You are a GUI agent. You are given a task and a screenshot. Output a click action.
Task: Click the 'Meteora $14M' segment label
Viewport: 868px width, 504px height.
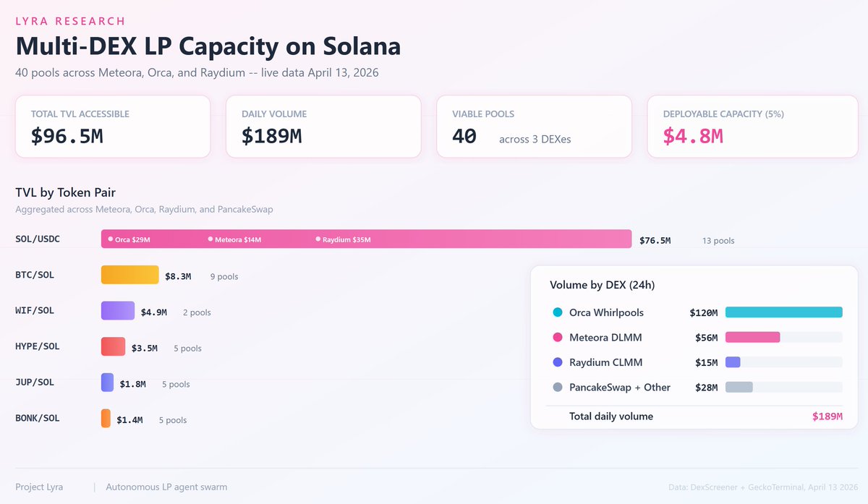click(x=238, y=239)
